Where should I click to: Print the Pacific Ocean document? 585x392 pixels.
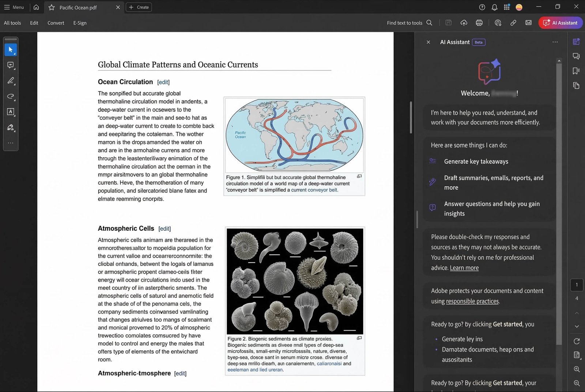click(x=479, y=23)
